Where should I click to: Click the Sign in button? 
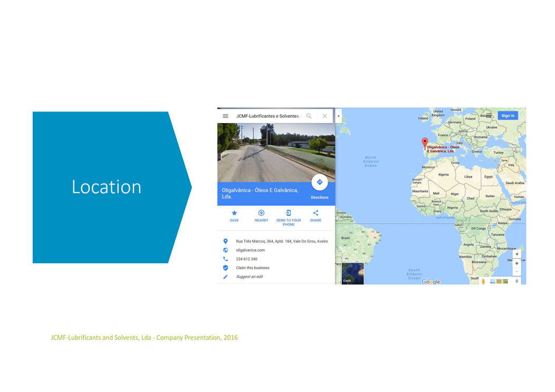[x=508, y=116]
